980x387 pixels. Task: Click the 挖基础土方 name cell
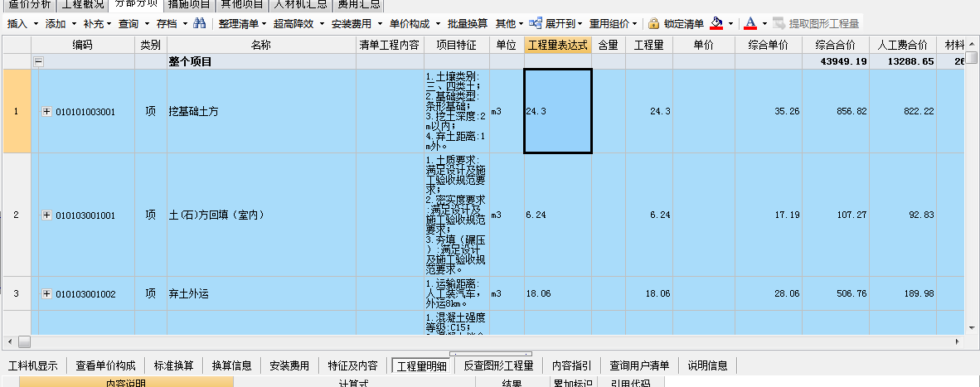click(261, 111)
